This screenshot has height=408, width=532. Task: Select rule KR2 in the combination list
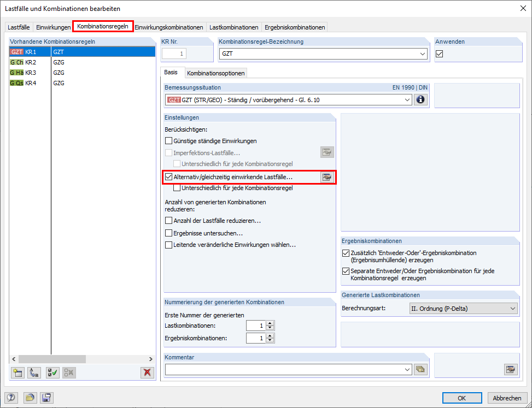pos(30,62)
